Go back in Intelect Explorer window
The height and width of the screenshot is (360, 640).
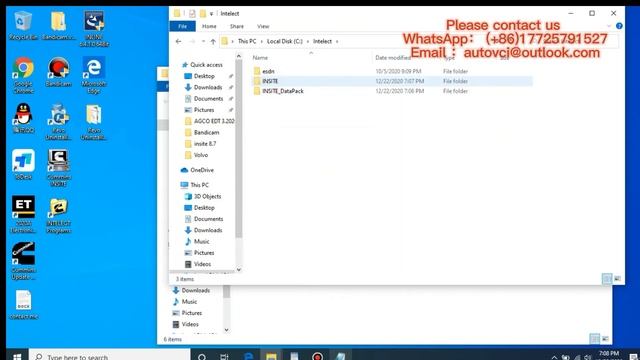(178, 41)
